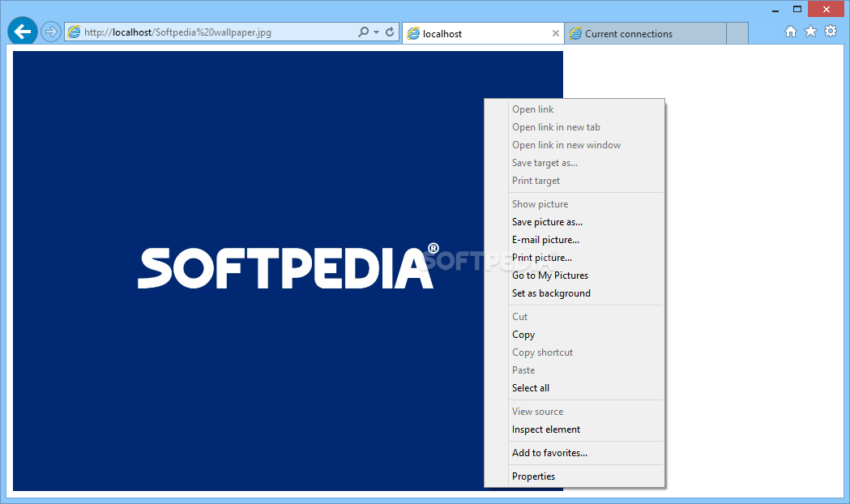Open the Tools gear icon
The image size is (850, 504).
831,32
